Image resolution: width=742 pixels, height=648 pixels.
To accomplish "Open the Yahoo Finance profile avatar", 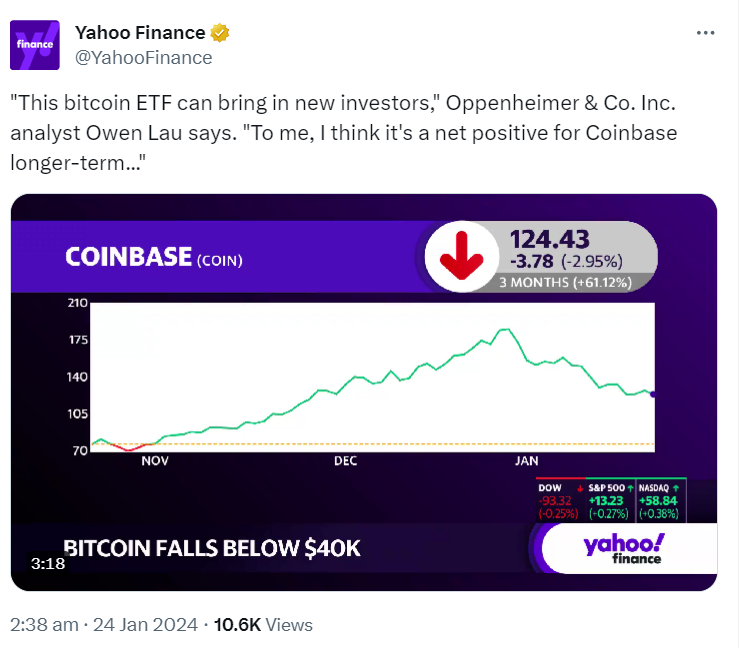I will pos(35,45).
